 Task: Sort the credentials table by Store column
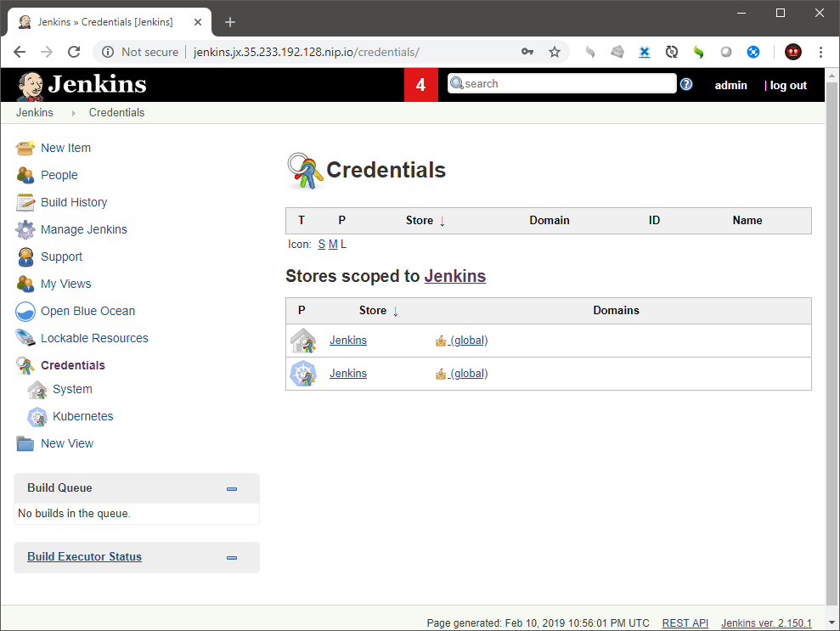point(426,221)
